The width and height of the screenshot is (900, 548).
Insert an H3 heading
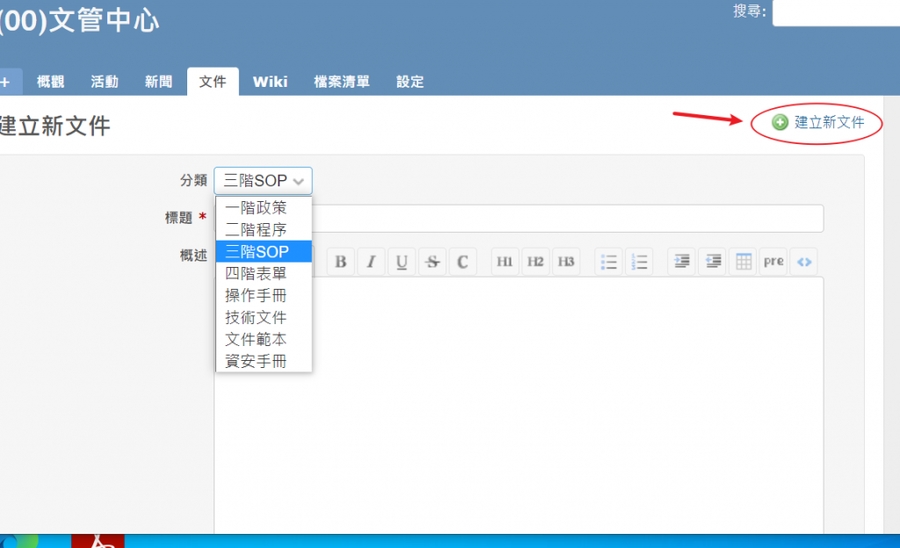(x=566, y=262)
